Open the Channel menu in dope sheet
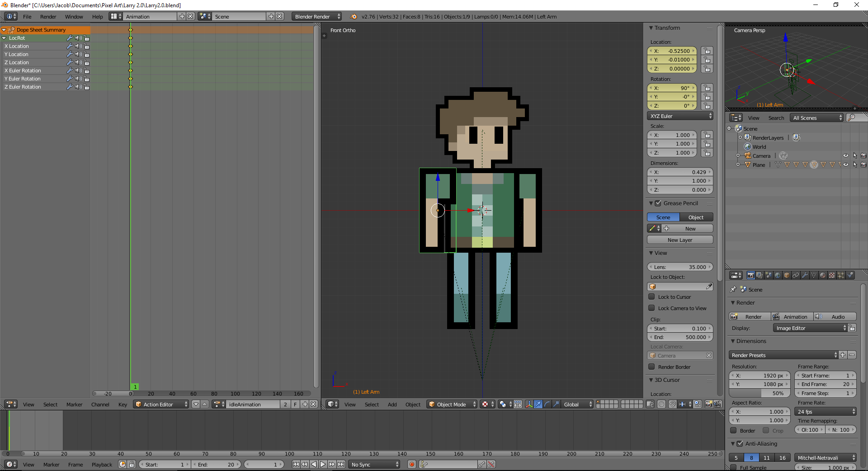This screenshot has height=471, width=868. pyautogui.click(x=100, y=404)
